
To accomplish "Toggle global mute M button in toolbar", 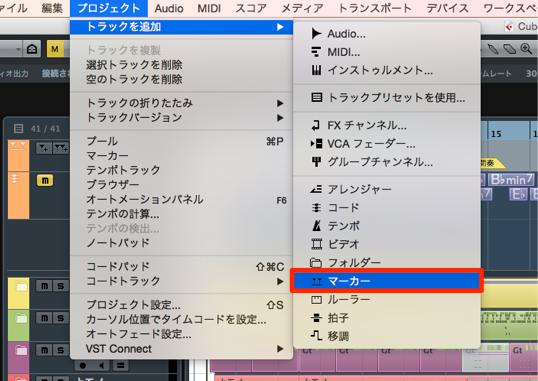I will tap(55, 49).
